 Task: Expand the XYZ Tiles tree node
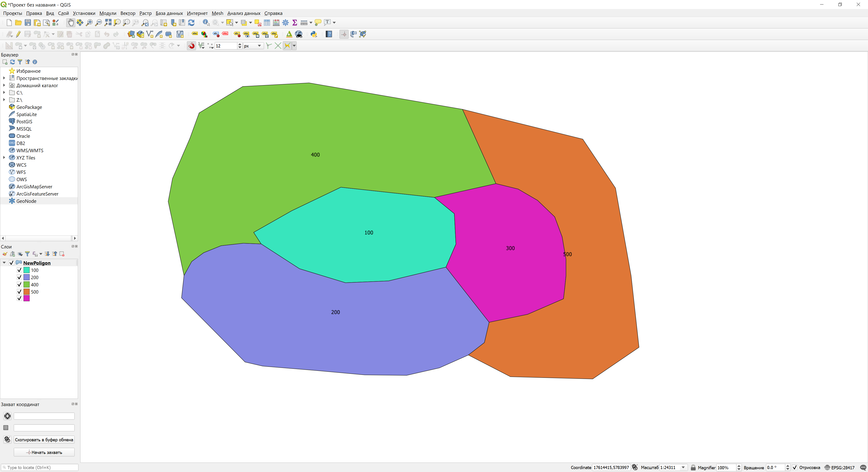pyautogui.click(x=4, y=158)
